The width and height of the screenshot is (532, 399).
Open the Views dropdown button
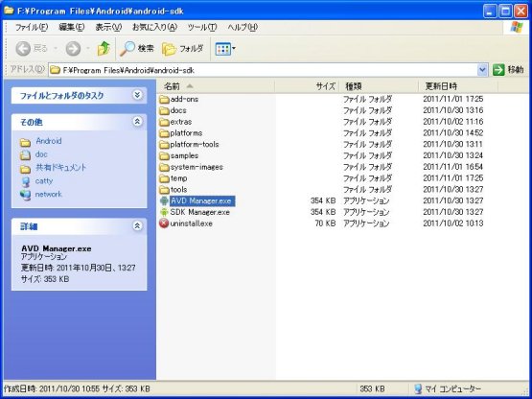(225, 49)
